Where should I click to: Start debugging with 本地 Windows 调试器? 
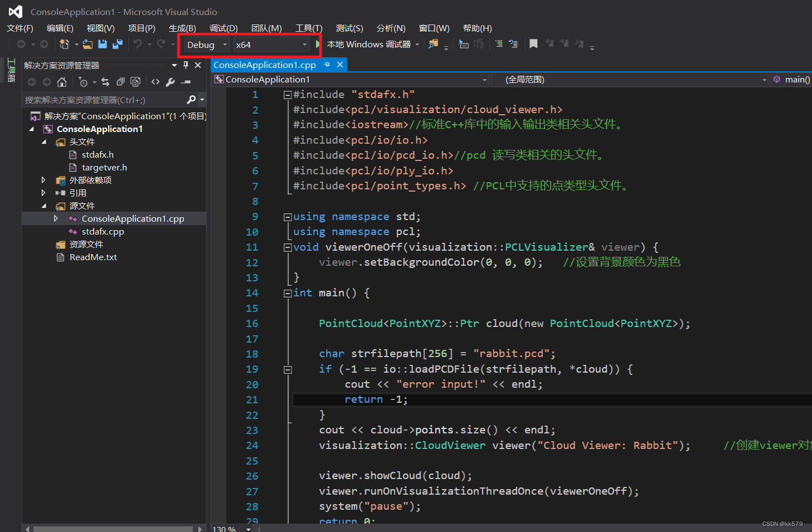pos(369,44)
